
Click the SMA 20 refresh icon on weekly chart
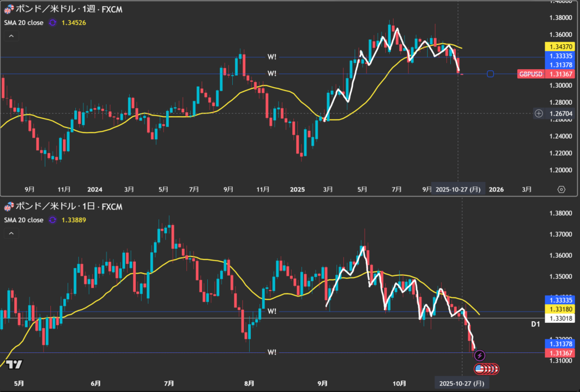[x=53, y=23]
